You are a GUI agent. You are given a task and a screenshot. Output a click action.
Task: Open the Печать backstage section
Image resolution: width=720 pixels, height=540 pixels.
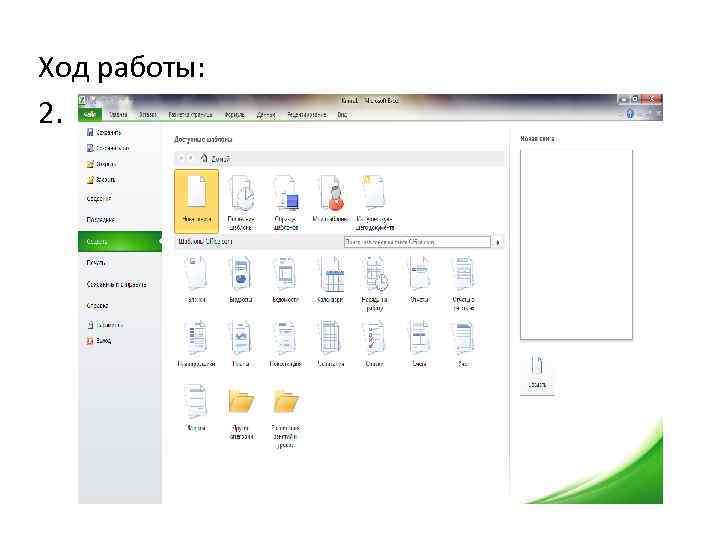(96, 263)
